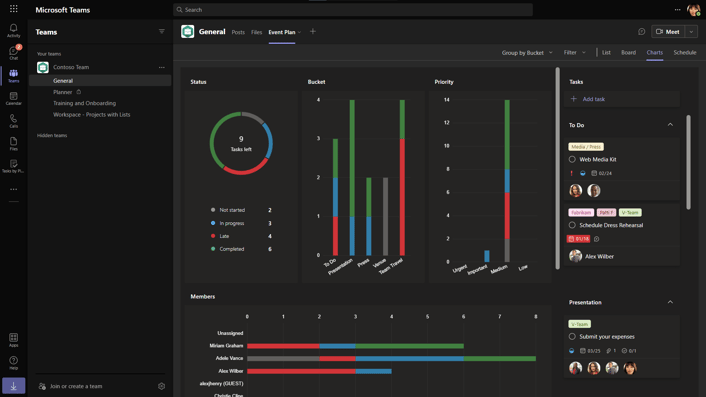Select the General channel in list
The height and width of the screenshot is (397, 706).
click(x=100, y=81)
